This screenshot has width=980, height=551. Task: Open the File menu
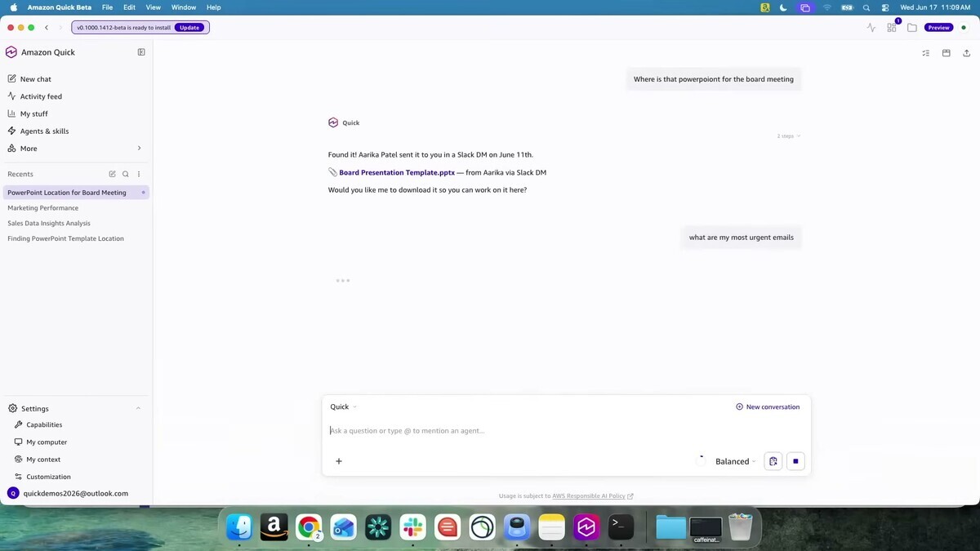107,7
